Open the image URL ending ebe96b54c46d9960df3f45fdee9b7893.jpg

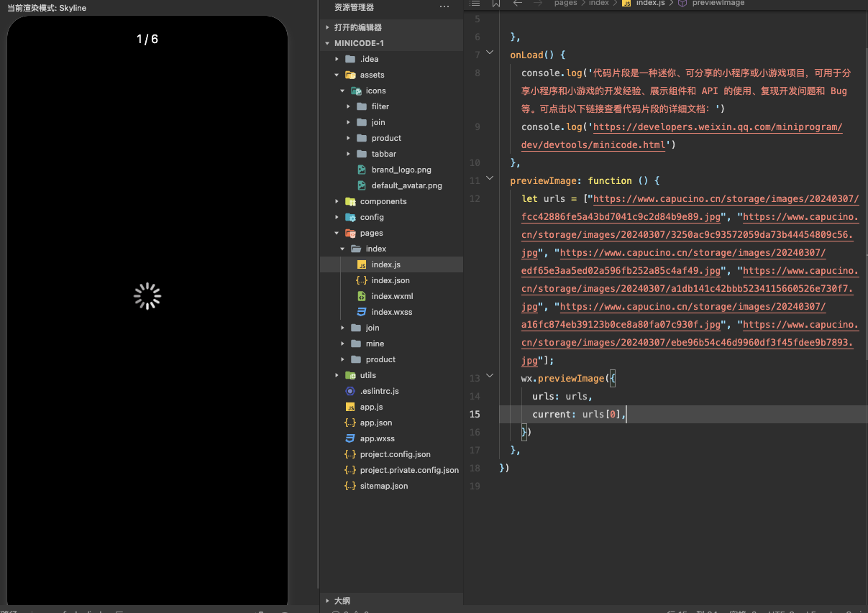pos(690,343)
